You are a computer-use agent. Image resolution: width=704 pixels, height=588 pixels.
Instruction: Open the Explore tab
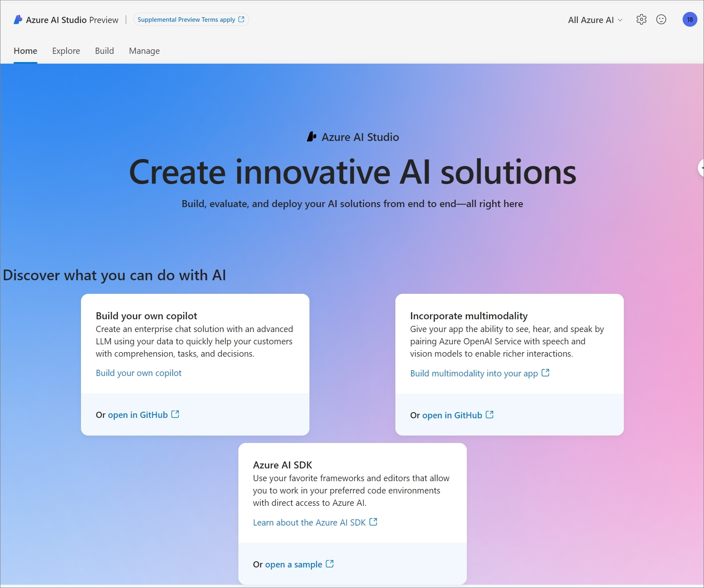click(x=66, y=51)
